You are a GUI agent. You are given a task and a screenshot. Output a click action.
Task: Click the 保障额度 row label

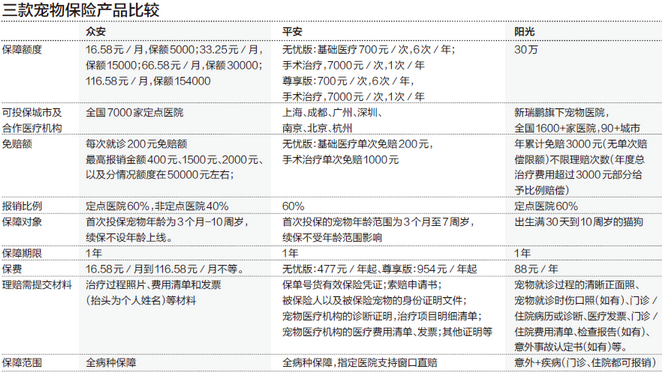click(x=22, y=50)
